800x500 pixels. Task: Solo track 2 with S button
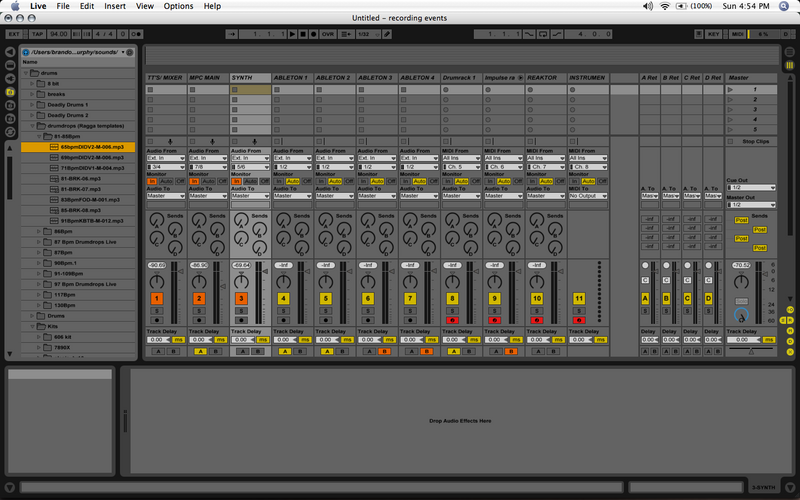tap(199, 311)
